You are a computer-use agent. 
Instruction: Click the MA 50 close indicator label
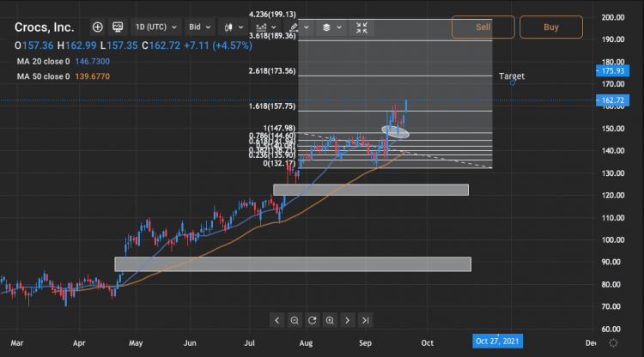[43, 76]
